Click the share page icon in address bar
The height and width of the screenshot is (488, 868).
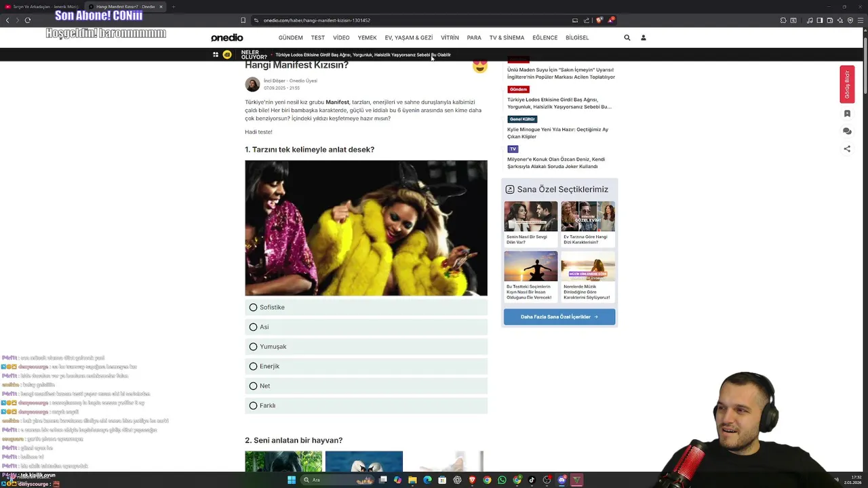(587, 20)
